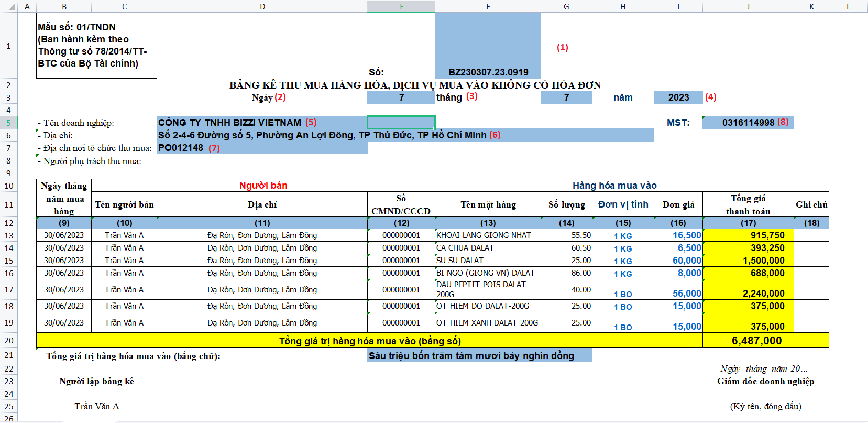Select the KHOAI LANG GIONG NHAT item cell

(488, 235)
